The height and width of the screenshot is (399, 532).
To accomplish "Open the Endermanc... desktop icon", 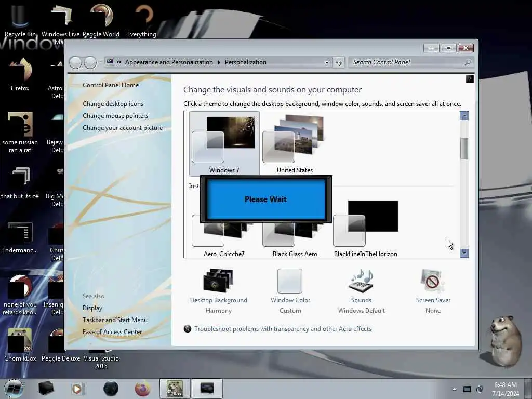I will 20,237.
